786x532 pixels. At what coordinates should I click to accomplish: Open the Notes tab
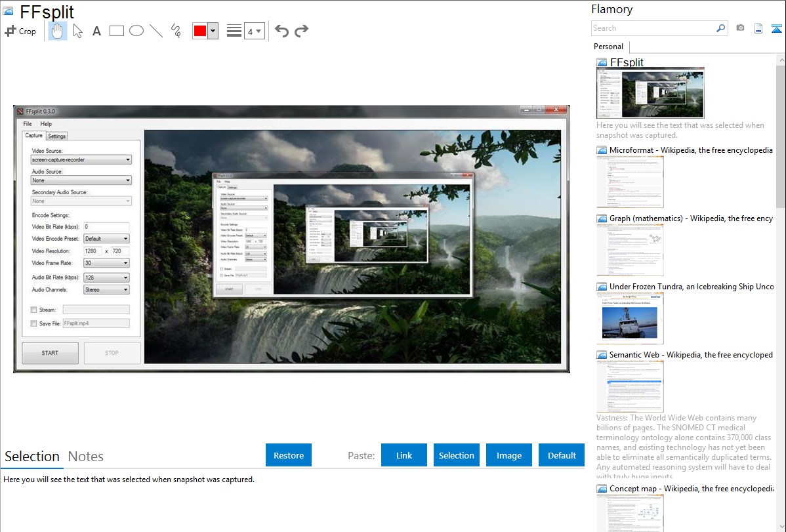[x=86, y=457]
